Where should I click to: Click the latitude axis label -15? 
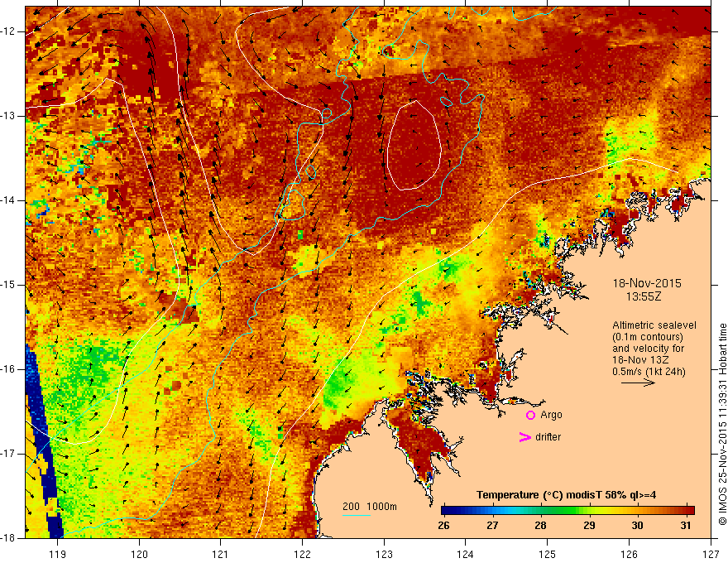(x=9, y=285)
